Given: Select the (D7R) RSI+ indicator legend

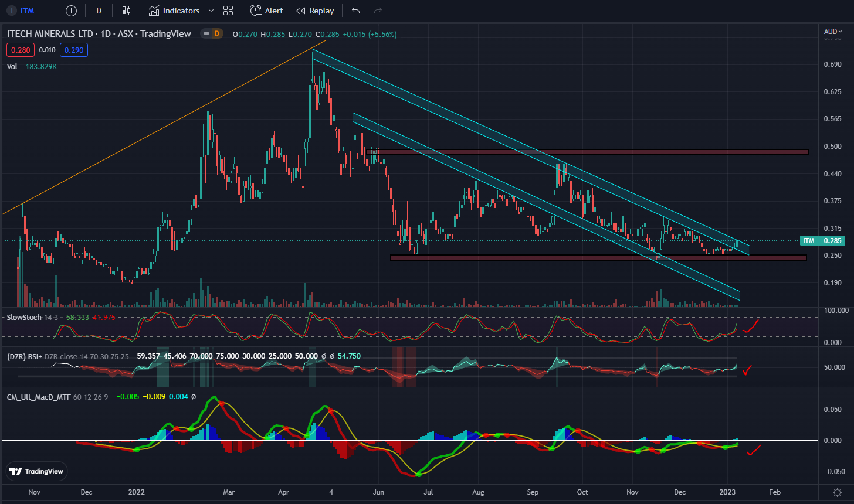Looking at the screenshot, I should (x=26, y=356).
